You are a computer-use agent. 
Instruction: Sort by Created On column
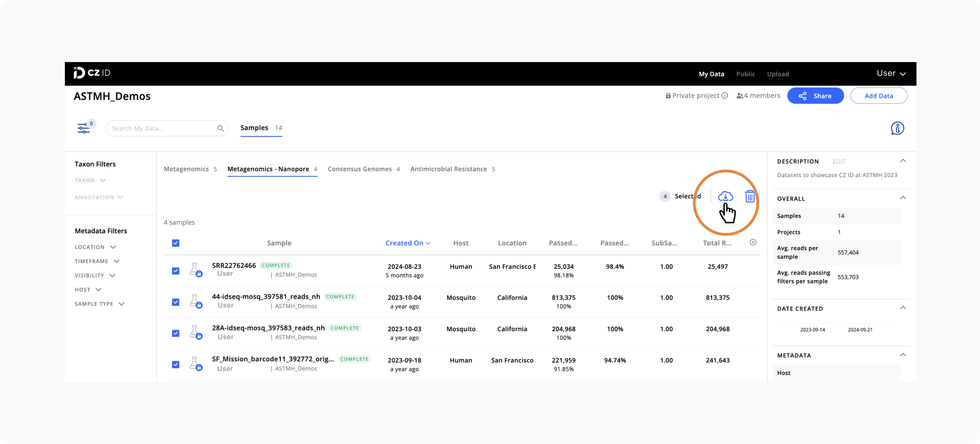pos(408,243)
